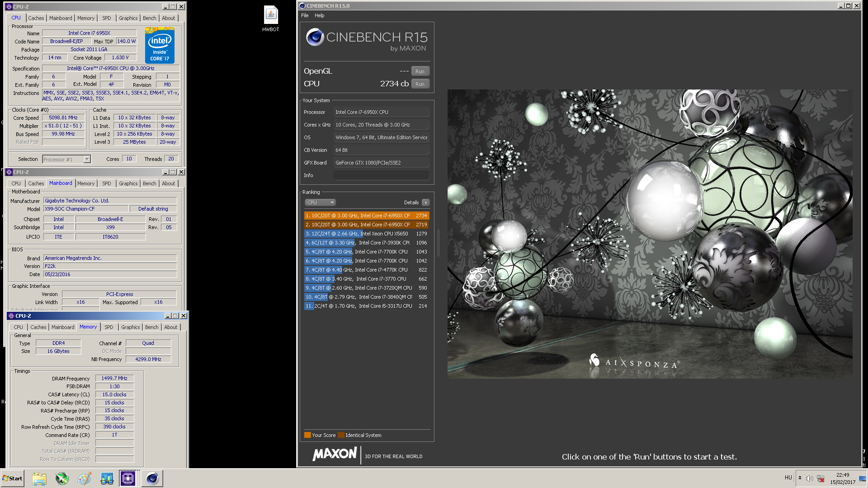The width and height of the screenshot is (868, 488).
Task: Open Graphics tab in middle CPU-Z window
Action: click(x=128, y=183)
